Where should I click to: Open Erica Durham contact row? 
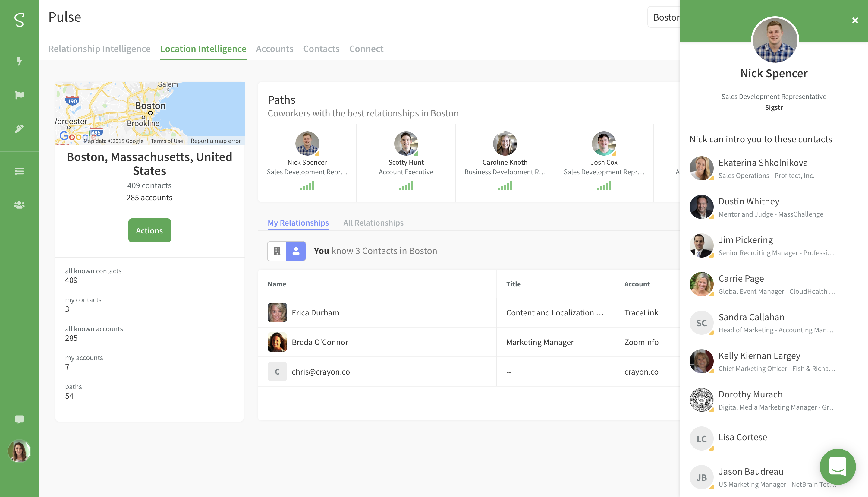469,312
